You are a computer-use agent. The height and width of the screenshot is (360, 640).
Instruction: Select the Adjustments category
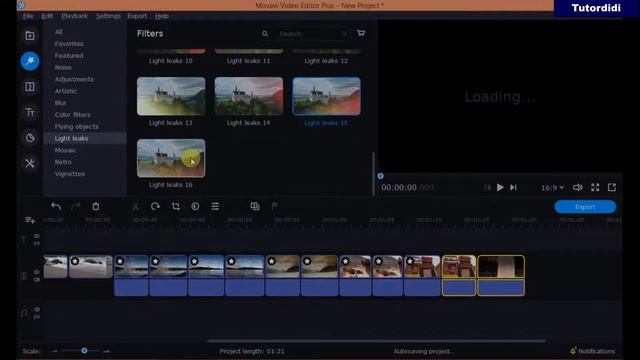74,79
